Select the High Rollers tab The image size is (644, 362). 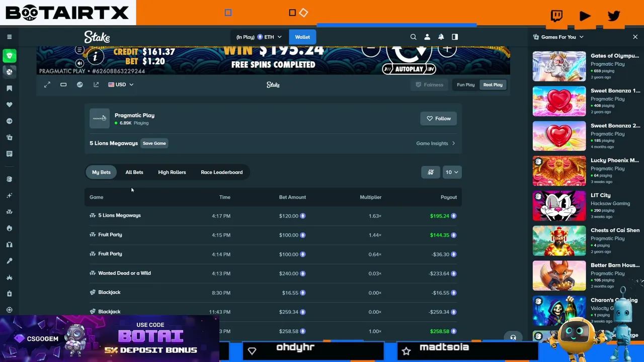coord(172,172)
